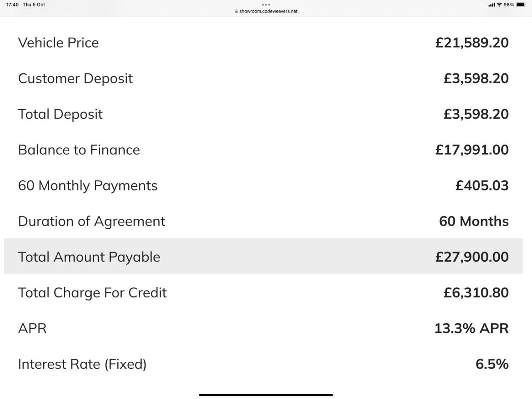This screenshot has height=399, width=532.
Task: Click the Balance to Finance amount £17,991.00
Action: coord(472,150)
